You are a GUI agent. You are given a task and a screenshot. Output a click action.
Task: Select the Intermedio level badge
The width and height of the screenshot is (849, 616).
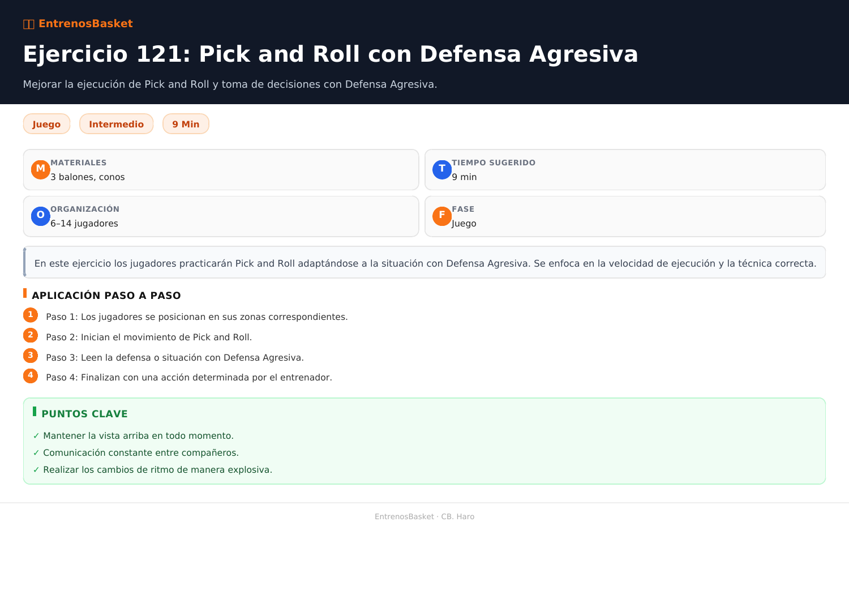116,124
